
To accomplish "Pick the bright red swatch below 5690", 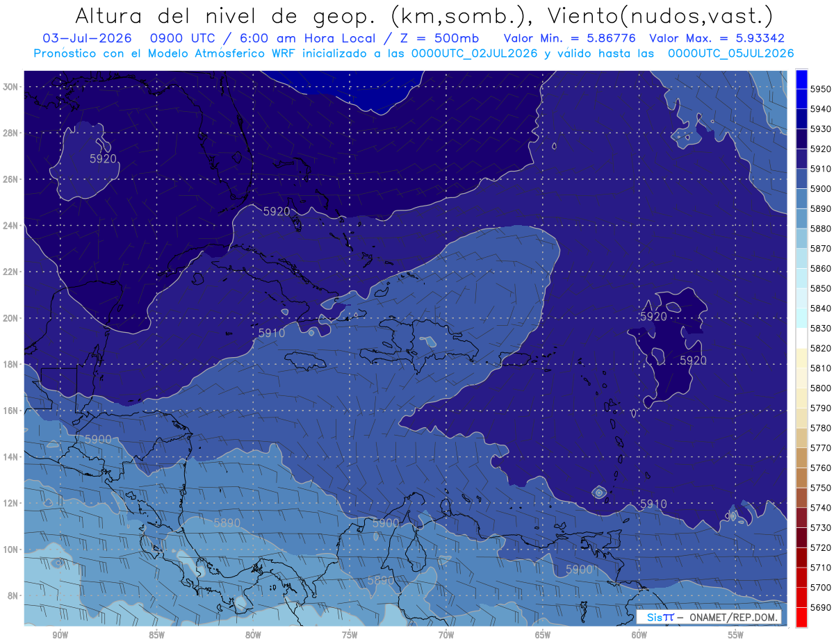I will [801, 617].
